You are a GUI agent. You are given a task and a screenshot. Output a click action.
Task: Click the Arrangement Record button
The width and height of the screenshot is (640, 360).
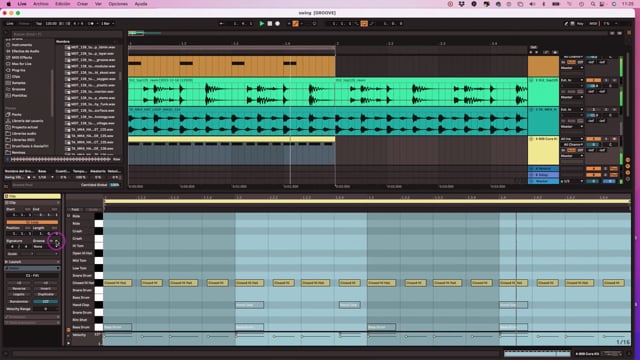(278, 24)
